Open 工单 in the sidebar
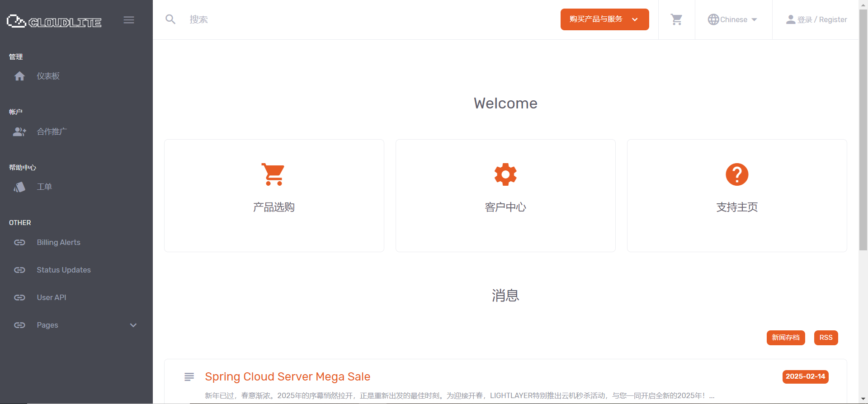The image size is (868, 404). [44, 187]
